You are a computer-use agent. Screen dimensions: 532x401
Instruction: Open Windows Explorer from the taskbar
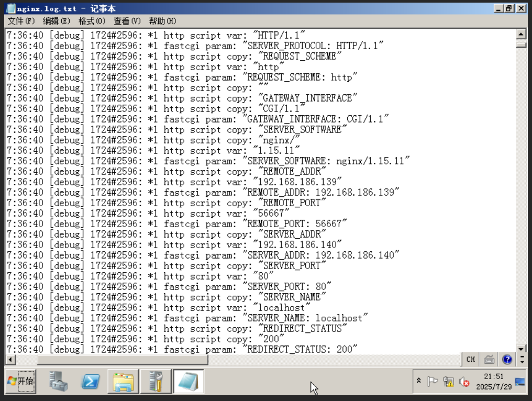click(123, 381)
